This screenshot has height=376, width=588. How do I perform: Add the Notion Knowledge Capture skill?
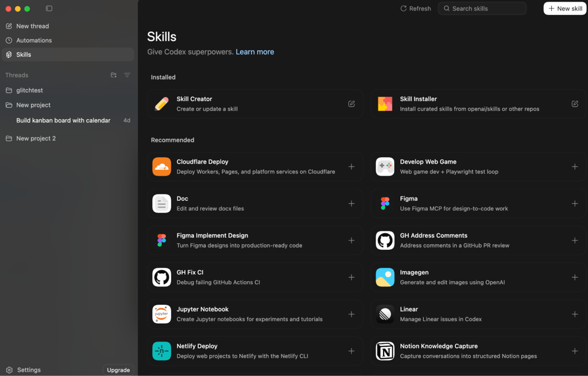click(x=575, y=351)
